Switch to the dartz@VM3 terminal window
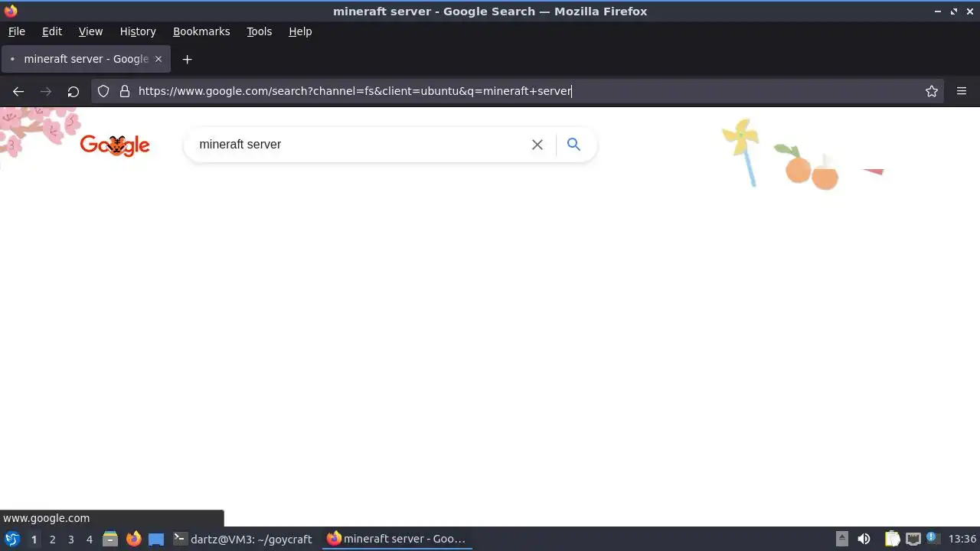 243,539
